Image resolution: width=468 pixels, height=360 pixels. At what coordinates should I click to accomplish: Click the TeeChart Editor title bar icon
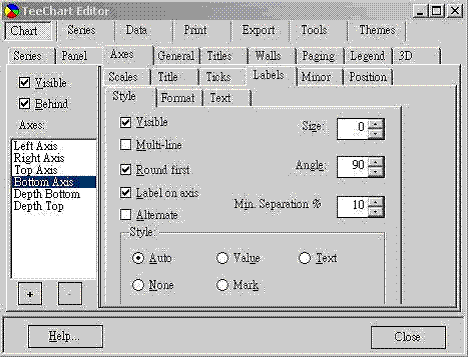11,11
